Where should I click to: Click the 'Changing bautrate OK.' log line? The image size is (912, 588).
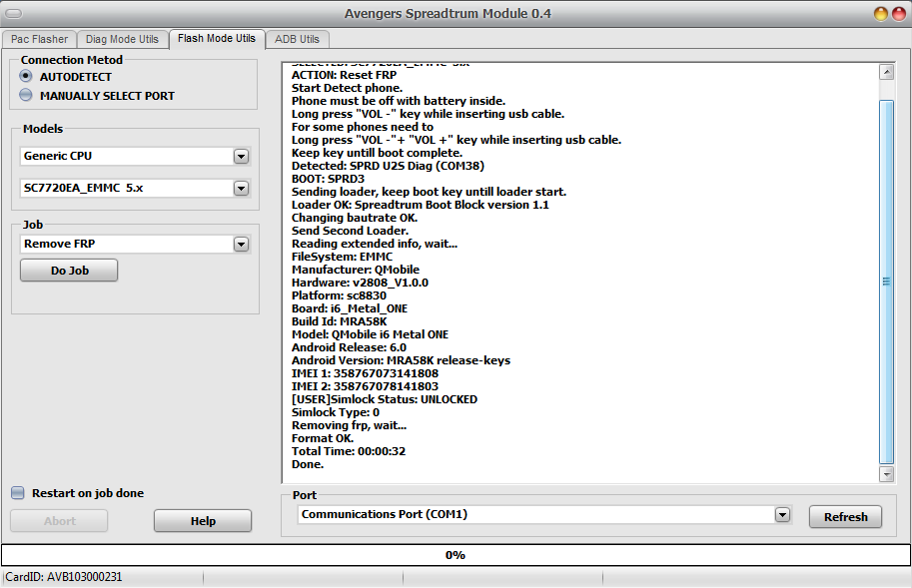355,218
